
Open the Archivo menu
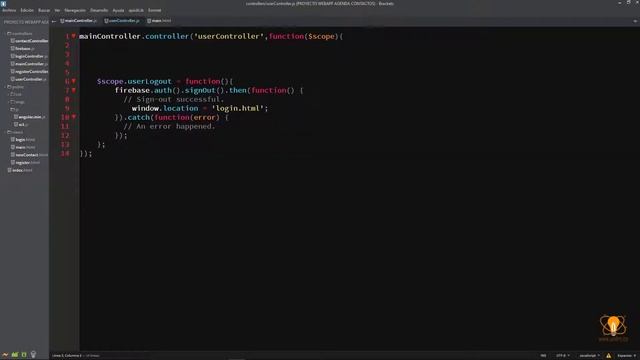[x=9, y=10]
